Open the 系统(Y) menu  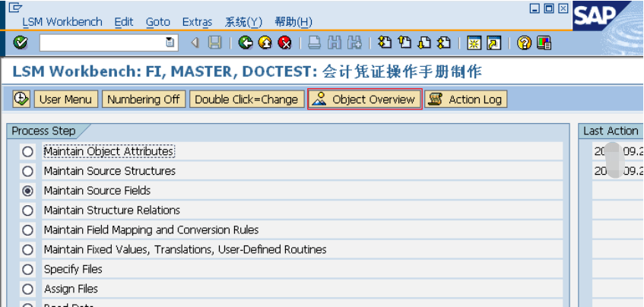click(243, 22)
